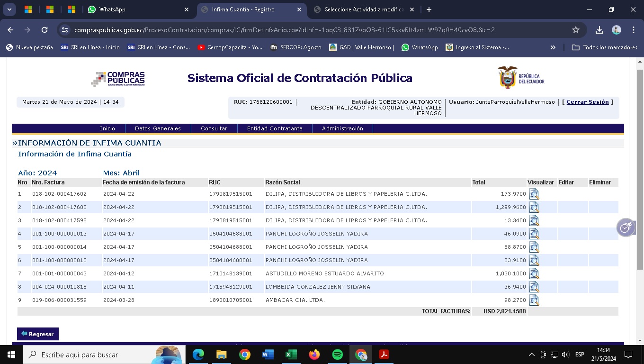Screen dimensions: 644x364
Task: Open visualizar icon for ASTUDILLO MORENO row
Action: pos(534,273)
